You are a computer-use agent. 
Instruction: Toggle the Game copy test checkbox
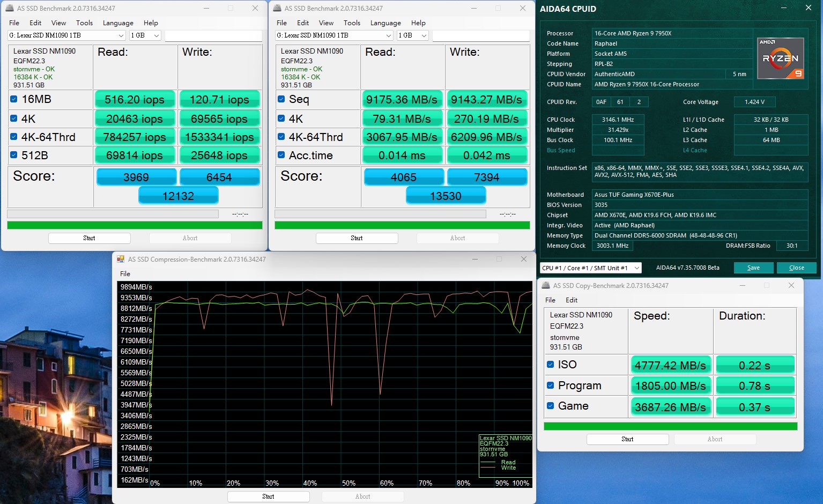click(x=550, y=405)
